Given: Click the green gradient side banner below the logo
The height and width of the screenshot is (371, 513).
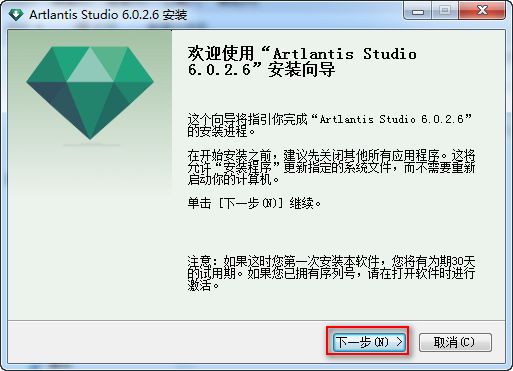Looking at the screenshot, I should [x=90, y=233].
